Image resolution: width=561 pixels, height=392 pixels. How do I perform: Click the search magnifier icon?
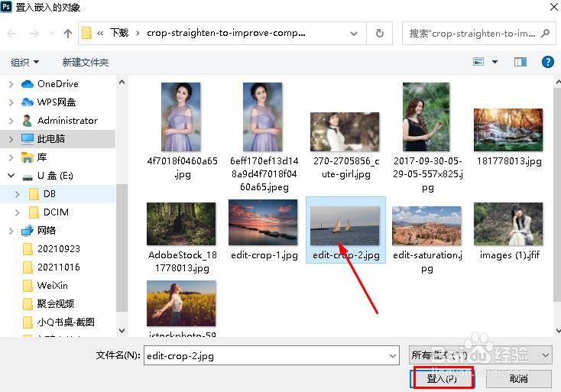coord(545,34)
